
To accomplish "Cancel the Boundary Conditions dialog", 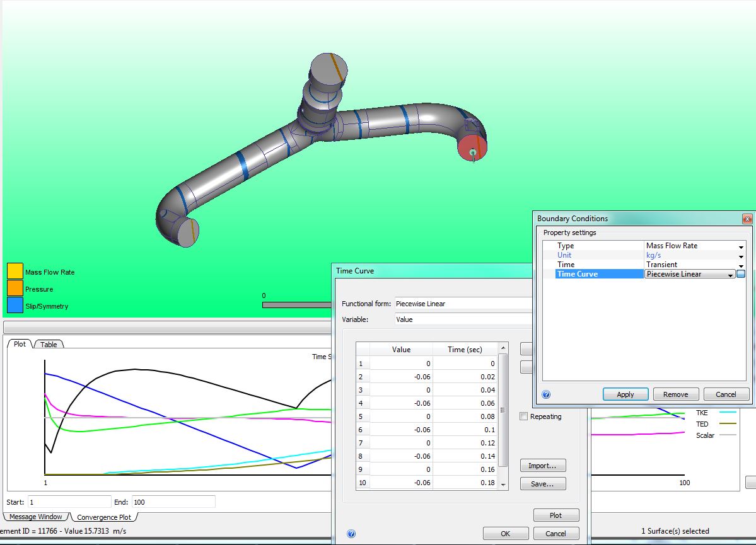I will coord(726,394).
